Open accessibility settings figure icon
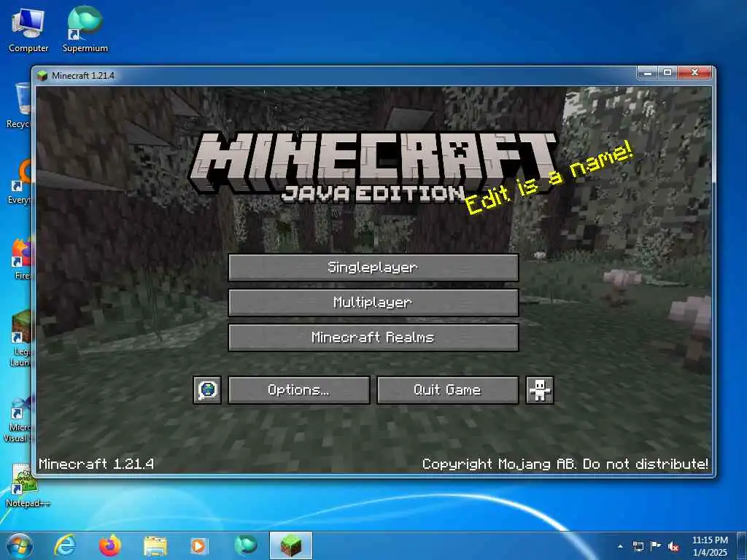This screenshot has height=560, width=747. [539, 390]
